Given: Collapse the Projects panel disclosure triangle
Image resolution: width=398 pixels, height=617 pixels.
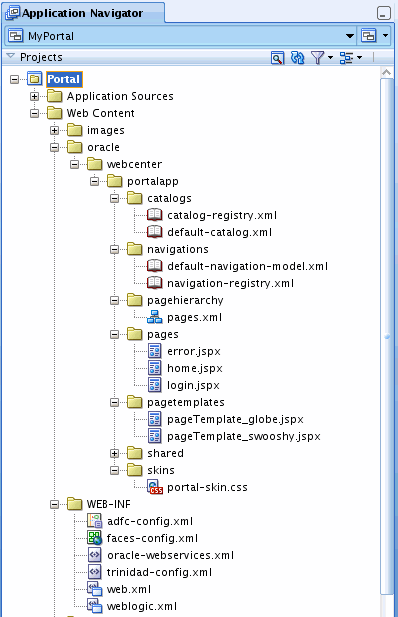Looking at the screenshot, I should (11, 56).
